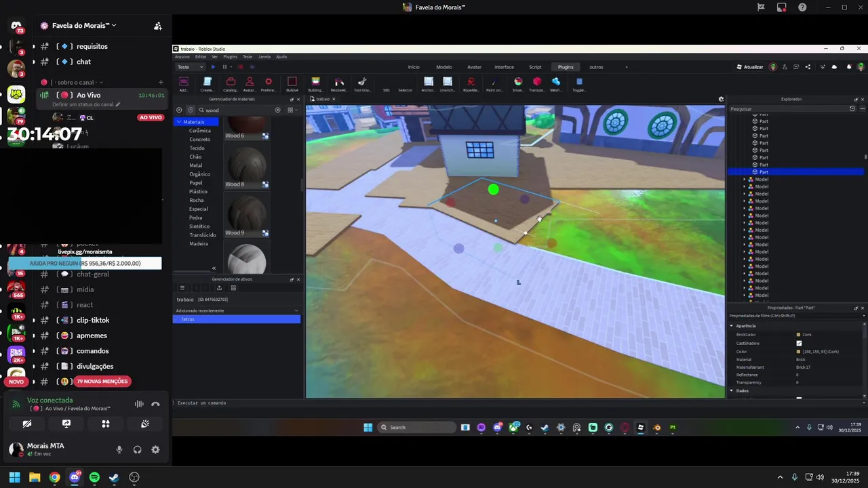
Task: Select the Madeira material category
Action: coord(199,244)
